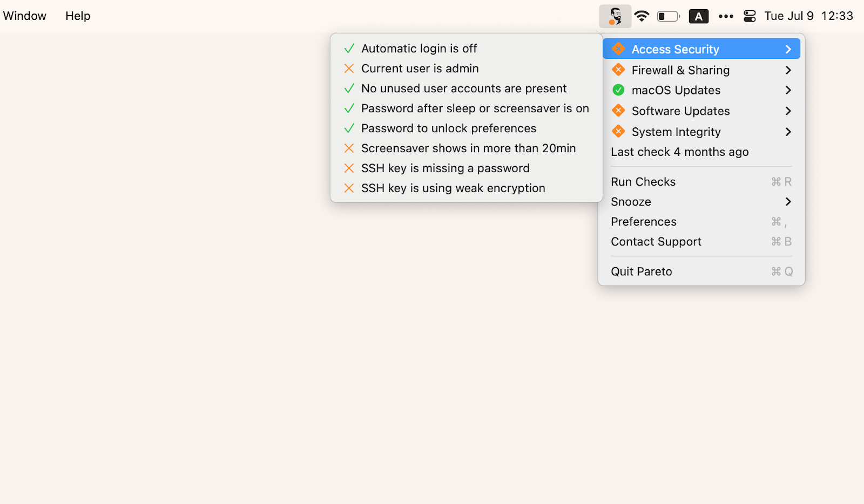Select the System Integrity menu item
864x504 pixels.
coord(701,132)
